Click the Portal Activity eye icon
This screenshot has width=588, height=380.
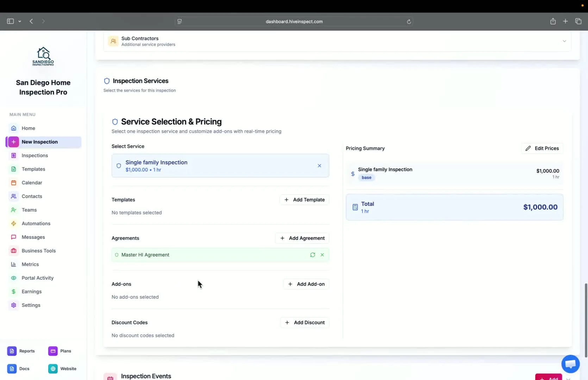(x=14, y=278)
